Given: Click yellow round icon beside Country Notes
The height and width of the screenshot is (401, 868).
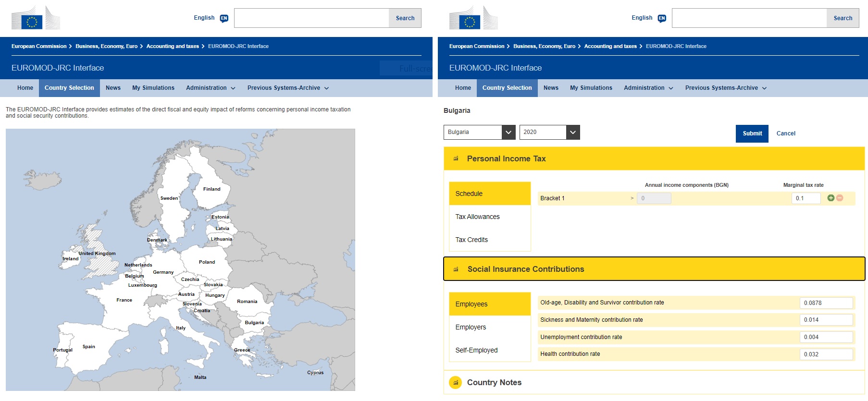Looking at the screenshot, I should tap(455, 382).
